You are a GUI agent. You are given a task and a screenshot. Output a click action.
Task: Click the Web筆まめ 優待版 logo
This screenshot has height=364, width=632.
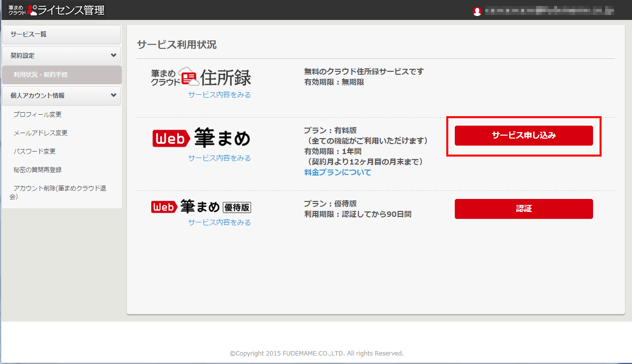point(201,207)
